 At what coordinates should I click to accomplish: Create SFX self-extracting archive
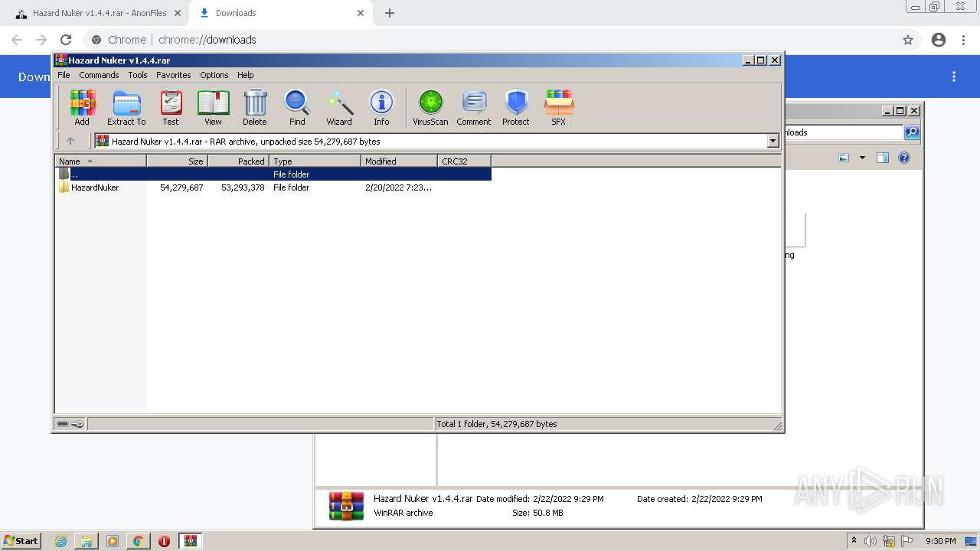pyautogui.click(x=559, y=107)
